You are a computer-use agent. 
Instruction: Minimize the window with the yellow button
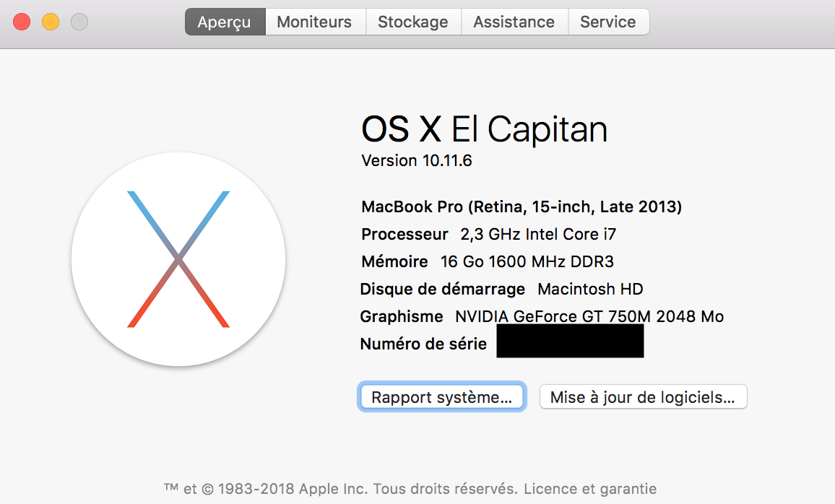51,22
